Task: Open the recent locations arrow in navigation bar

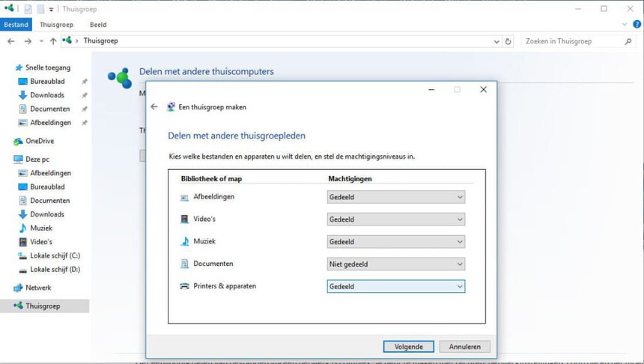Action: pos(41,41)
